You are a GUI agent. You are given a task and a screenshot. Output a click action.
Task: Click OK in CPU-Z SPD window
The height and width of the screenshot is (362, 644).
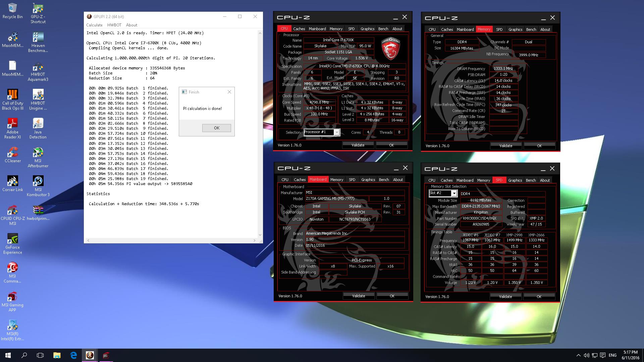pyautogui.click(x=539, y=297)
